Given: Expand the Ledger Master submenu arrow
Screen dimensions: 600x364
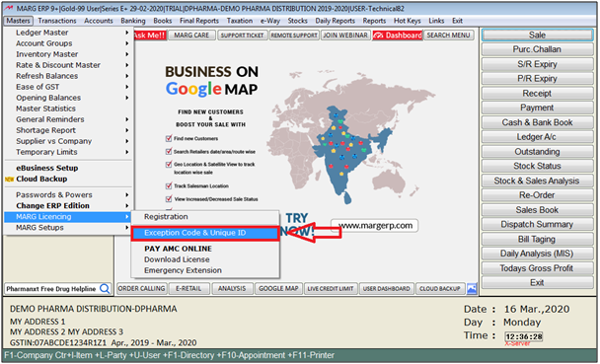Looking at the screenshot, I should click(126, 33).
